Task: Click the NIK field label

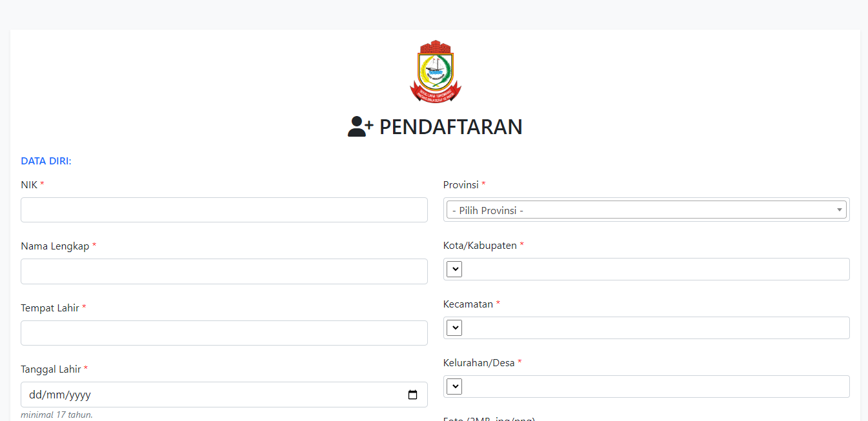Action: 29,185
